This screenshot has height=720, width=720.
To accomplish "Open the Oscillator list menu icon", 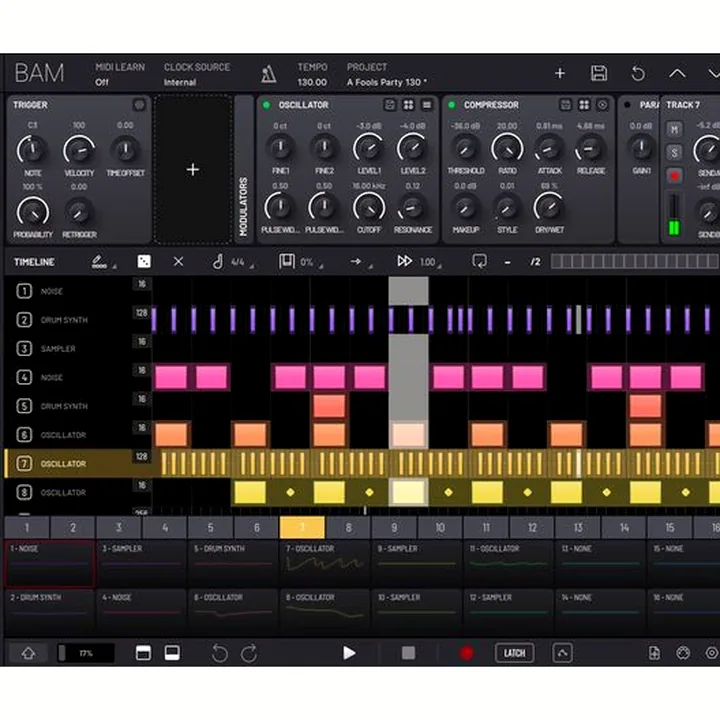I will pos(427,105).
